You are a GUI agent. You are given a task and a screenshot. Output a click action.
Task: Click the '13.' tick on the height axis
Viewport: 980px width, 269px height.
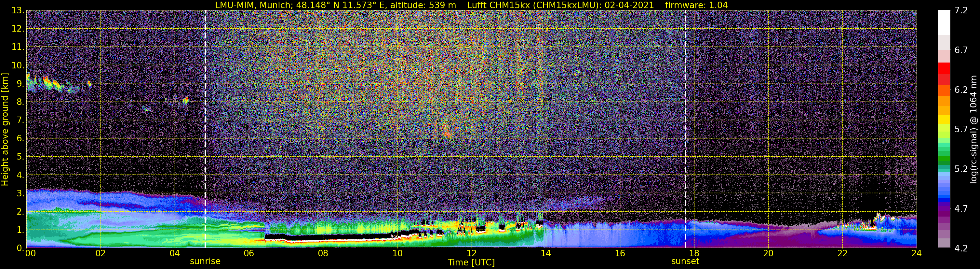(18, 11)
